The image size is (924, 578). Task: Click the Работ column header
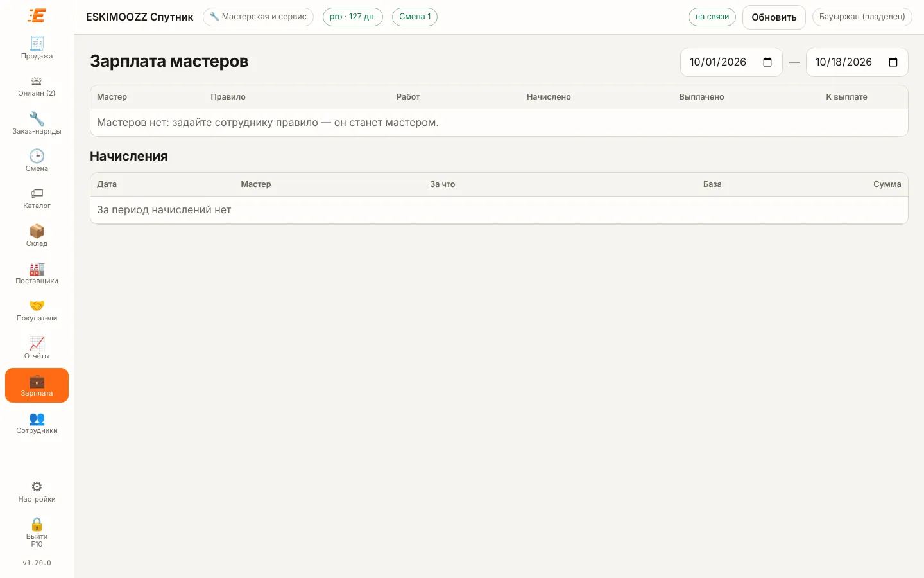click(x=408, y=97)
